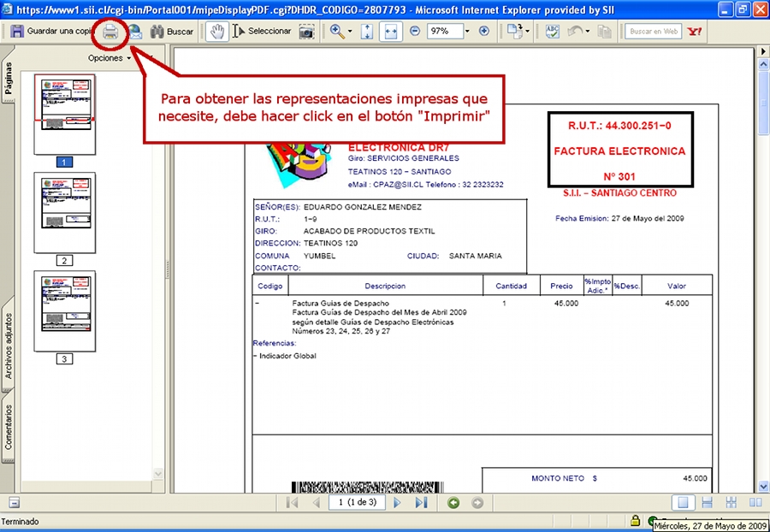
Task: Click the 97% zoom value field
Action: [x=444, y=32]
